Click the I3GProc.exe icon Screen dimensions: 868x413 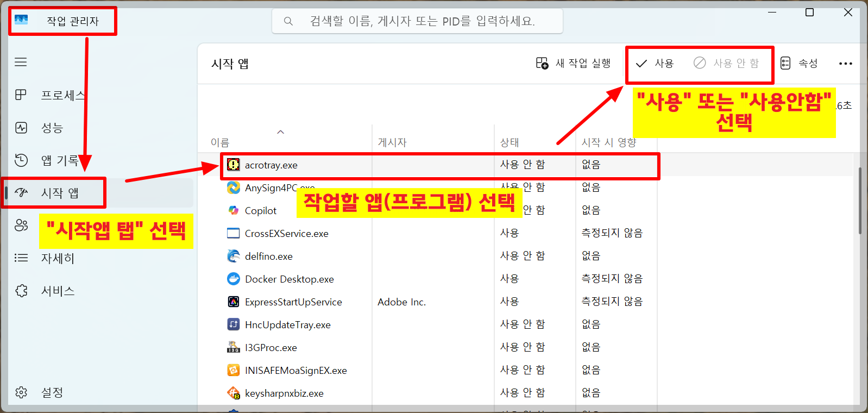(x=234, y=347)
